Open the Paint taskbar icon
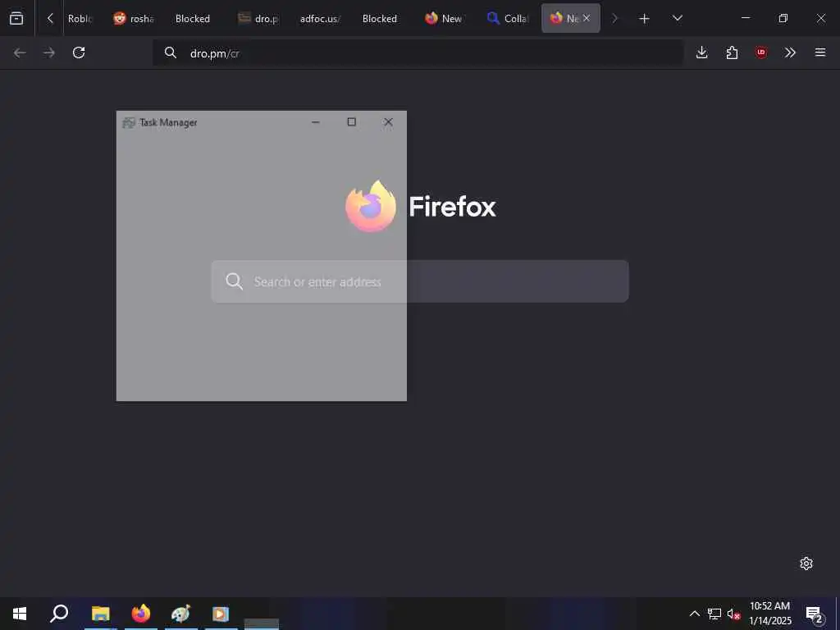This screenshot has height=630, width=840. pos(181,614)
